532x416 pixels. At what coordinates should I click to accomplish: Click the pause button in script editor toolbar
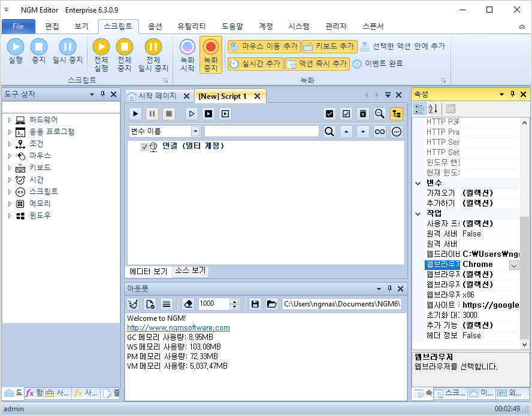[152, 114]
